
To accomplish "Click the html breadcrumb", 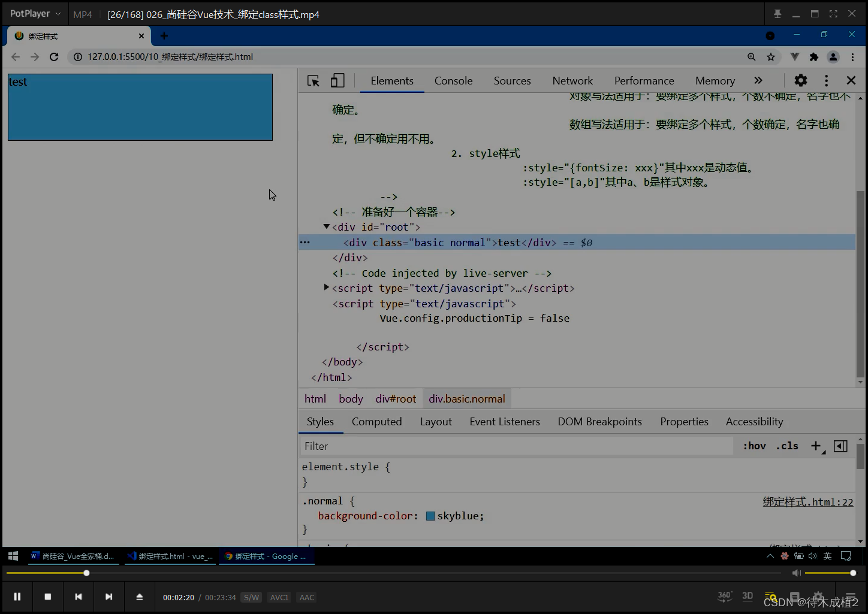I will [315, 399].
